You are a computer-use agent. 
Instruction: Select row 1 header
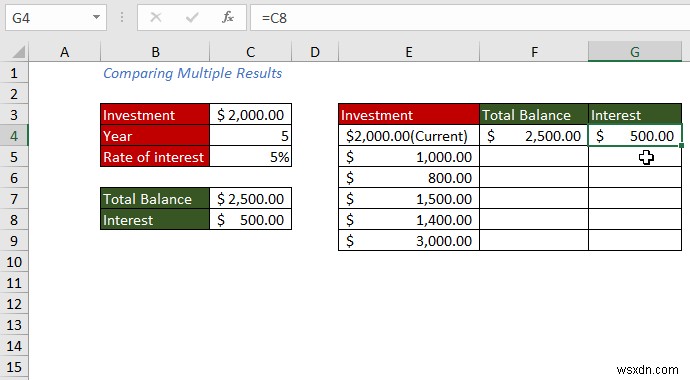coord(14,73)
